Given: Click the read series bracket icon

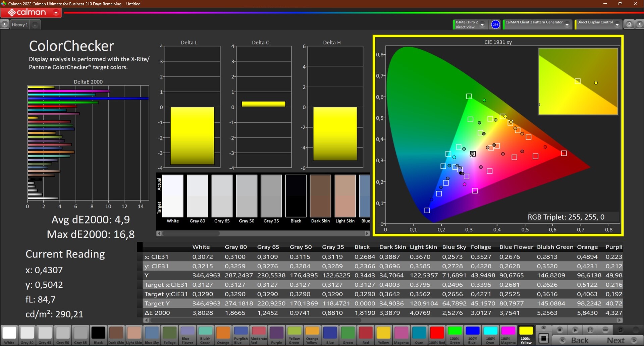Looking at the screenshot, I should click(590, 330).
